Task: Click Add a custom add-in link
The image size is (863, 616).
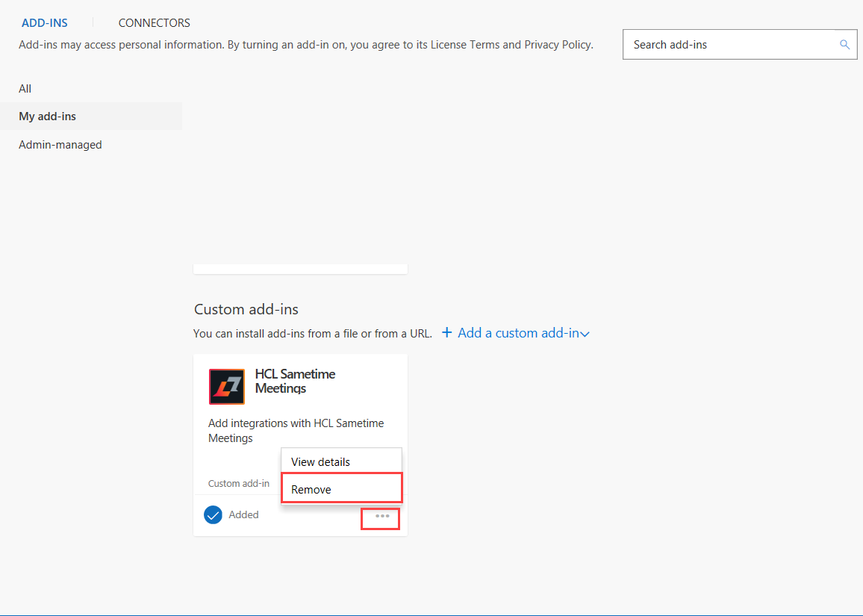Action: [518, 333]
